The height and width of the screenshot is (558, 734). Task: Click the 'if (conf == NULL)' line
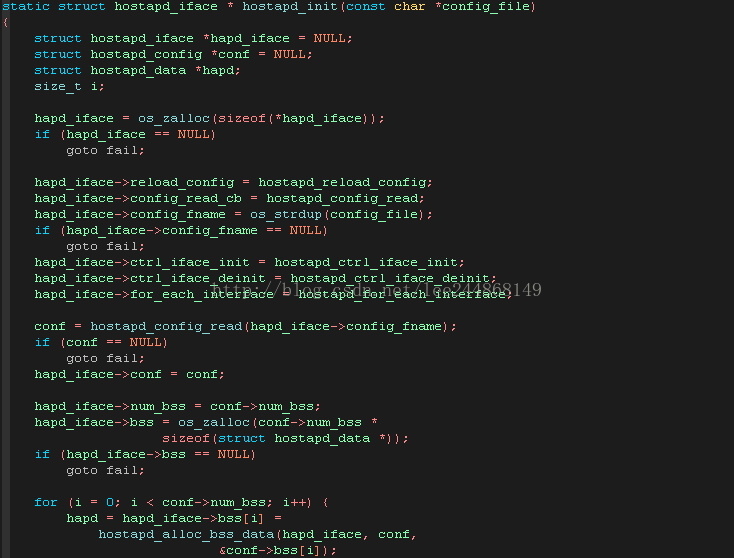101,342
